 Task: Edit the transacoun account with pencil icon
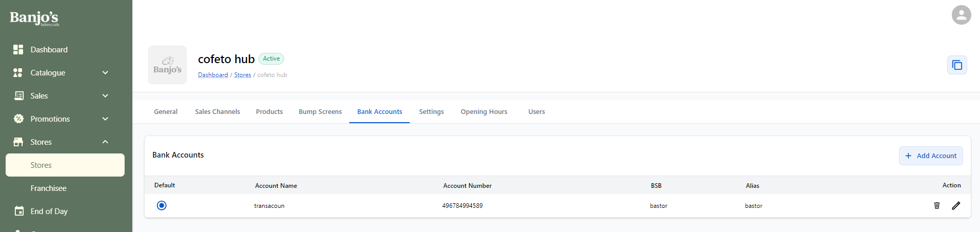pos(956,205)
